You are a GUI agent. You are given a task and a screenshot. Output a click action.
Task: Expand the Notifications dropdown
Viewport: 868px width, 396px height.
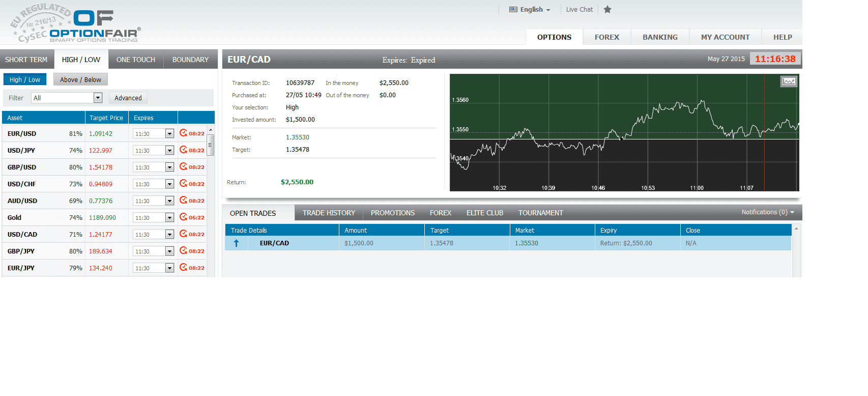[x=767, y=212]
